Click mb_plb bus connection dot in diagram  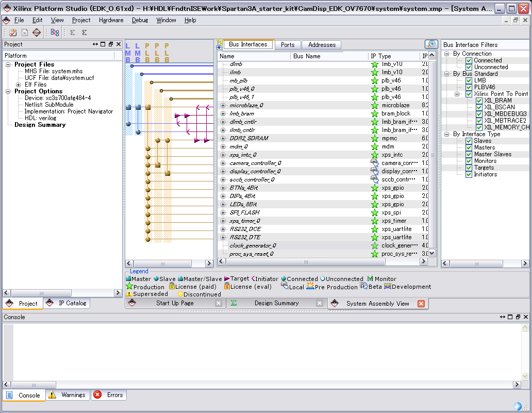[x=152, y=82]
